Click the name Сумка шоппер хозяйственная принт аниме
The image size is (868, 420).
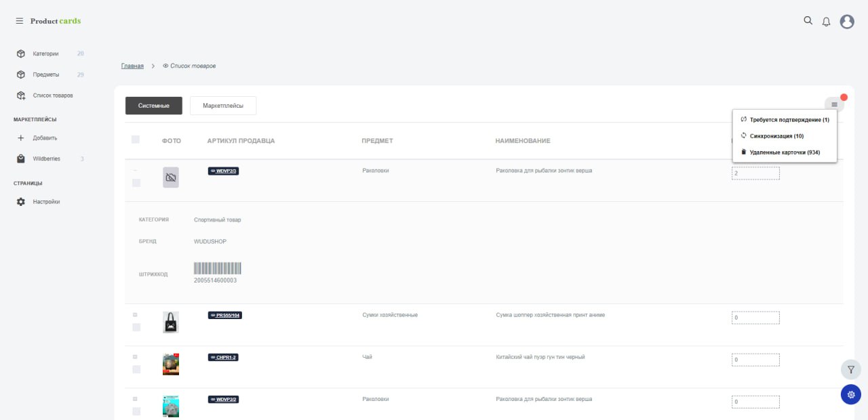551,315
